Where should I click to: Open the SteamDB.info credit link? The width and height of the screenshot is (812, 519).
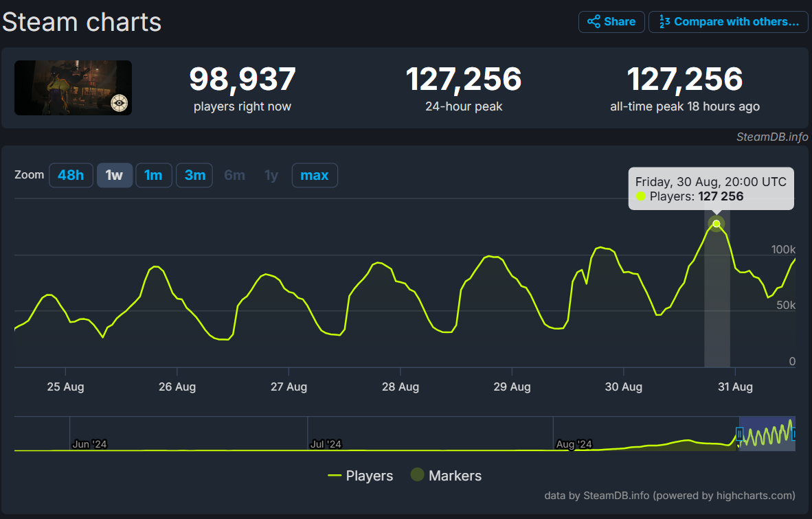tap(772, 137)
